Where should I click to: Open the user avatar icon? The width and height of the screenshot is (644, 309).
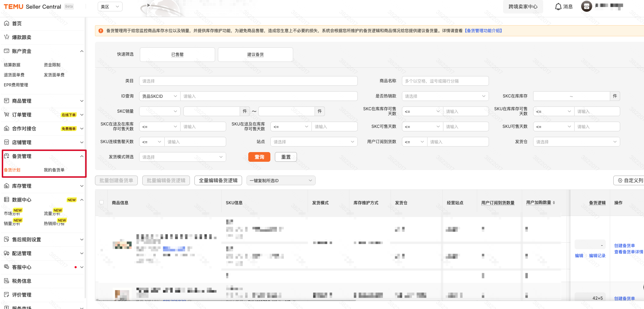(x=586, y=6)
